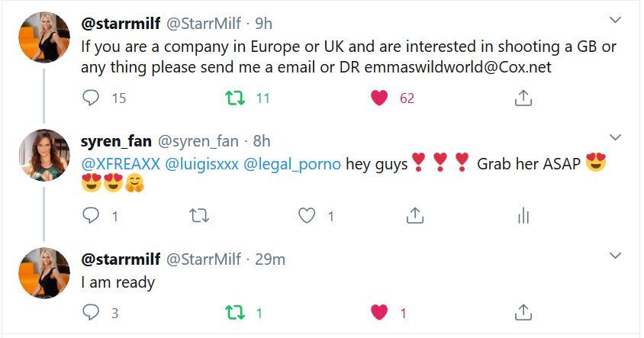Open the syren_fan profile name
This screenshot has width=644, height=338.
[116, 140]
